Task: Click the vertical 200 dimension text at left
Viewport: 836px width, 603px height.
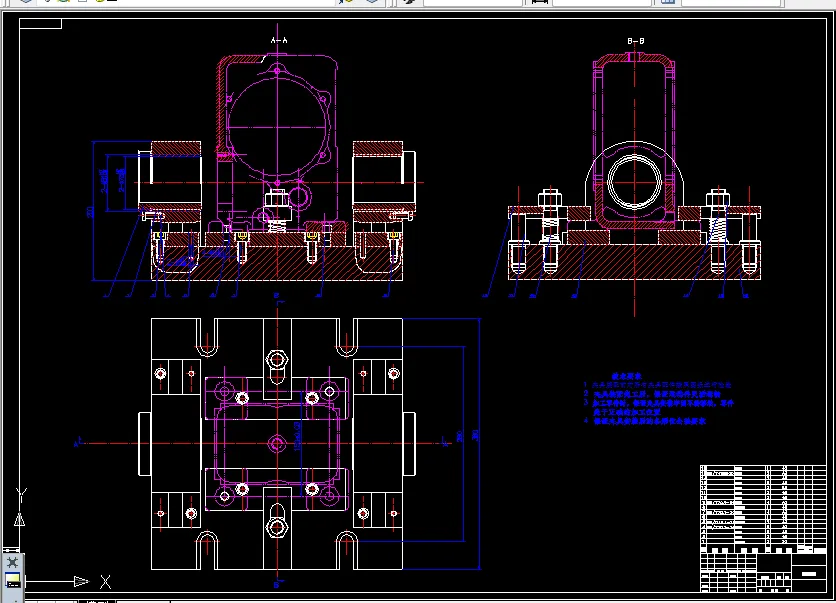Action: tap(90, 212)
